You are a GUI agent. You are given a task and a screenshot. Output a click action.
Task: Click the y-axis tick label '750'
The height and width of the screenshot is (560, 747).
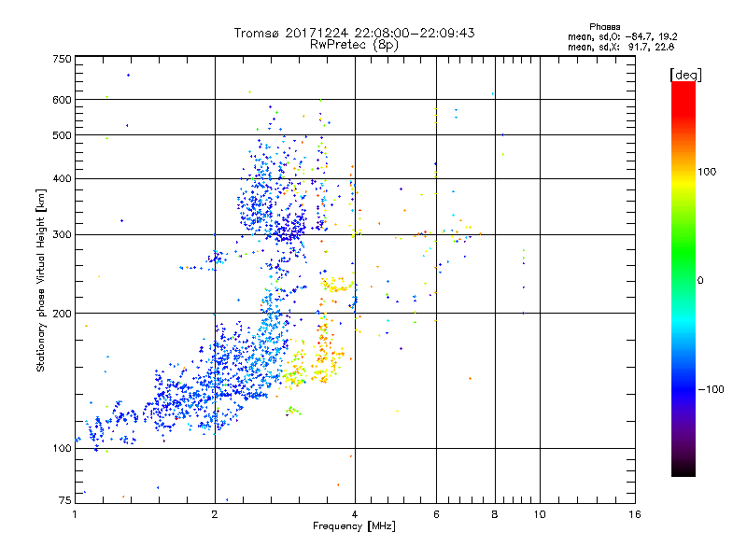pyautogui.click(x=62, y=59)
